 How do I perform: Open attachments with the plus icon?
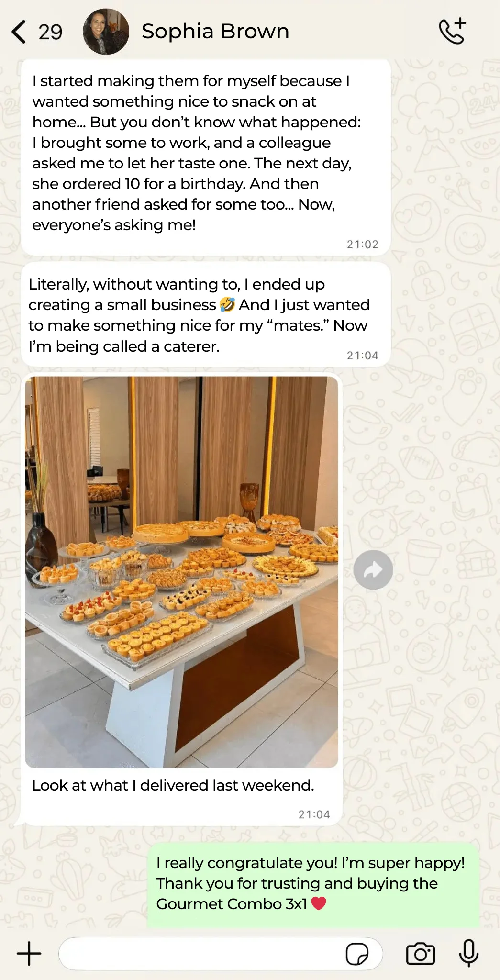(x=29, y=954)
